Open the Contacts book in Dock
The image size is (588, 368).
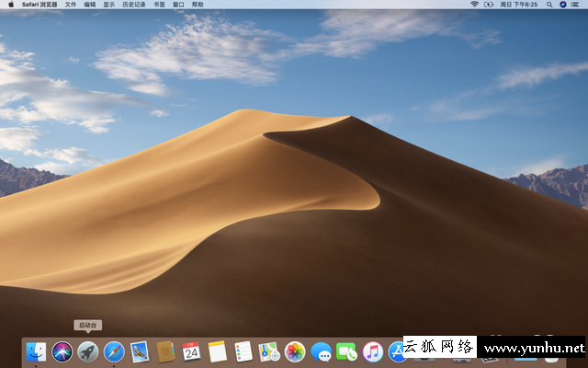(165, 351)
